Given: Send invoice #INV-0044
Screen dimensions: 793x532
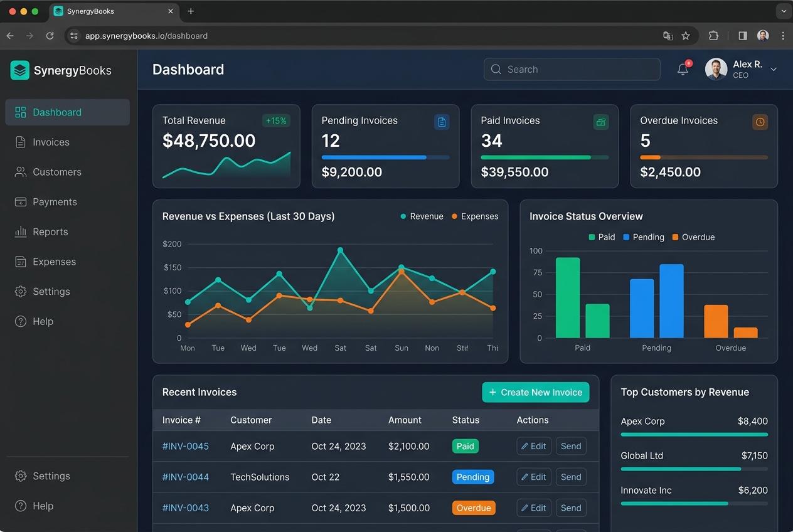Looking at the screenshot, I should click(571, 477).
